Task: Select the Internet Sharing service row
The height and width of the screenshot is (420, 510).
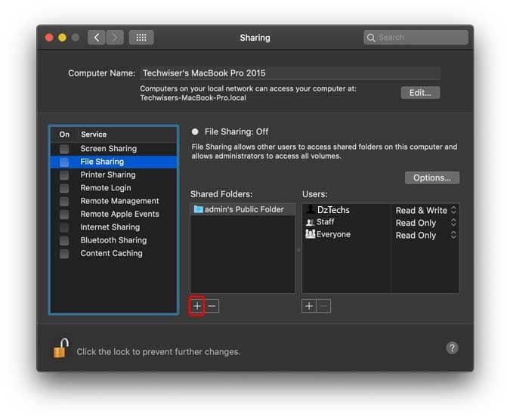Action: [113, 227]
